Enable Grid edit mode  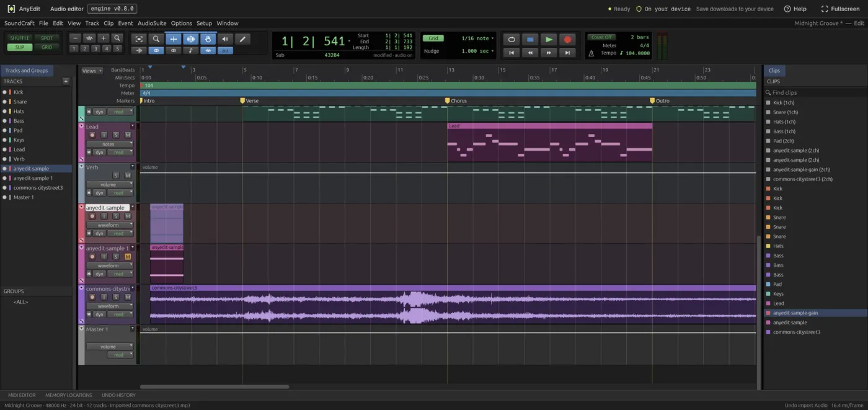point(47,47)
